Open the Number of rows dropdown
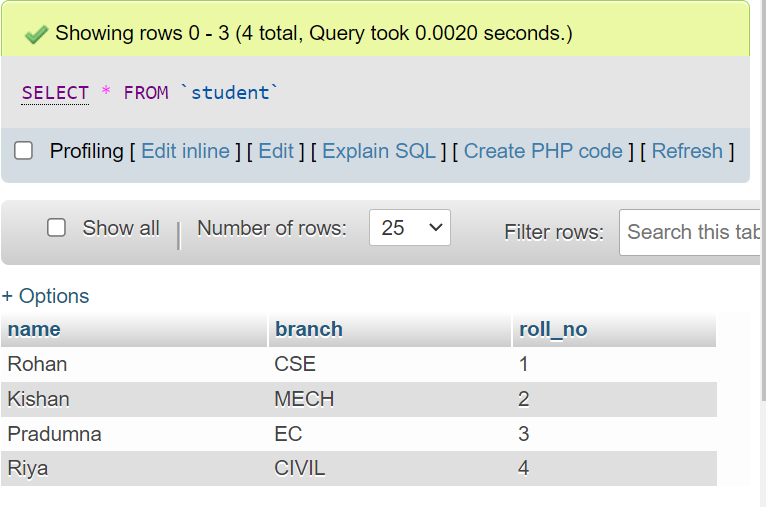This screenshot has height=507, width=766. click(410, 228)
